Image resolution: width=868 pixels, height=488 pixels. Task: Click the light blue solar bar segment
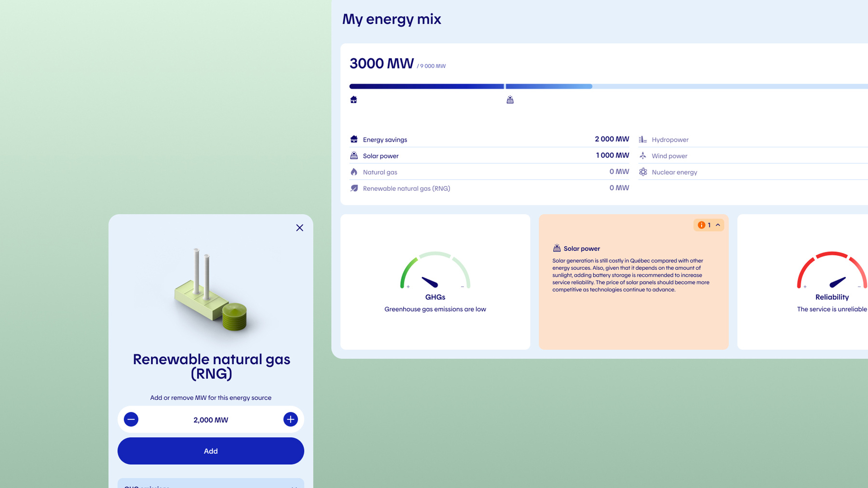(x=549, y=87)
